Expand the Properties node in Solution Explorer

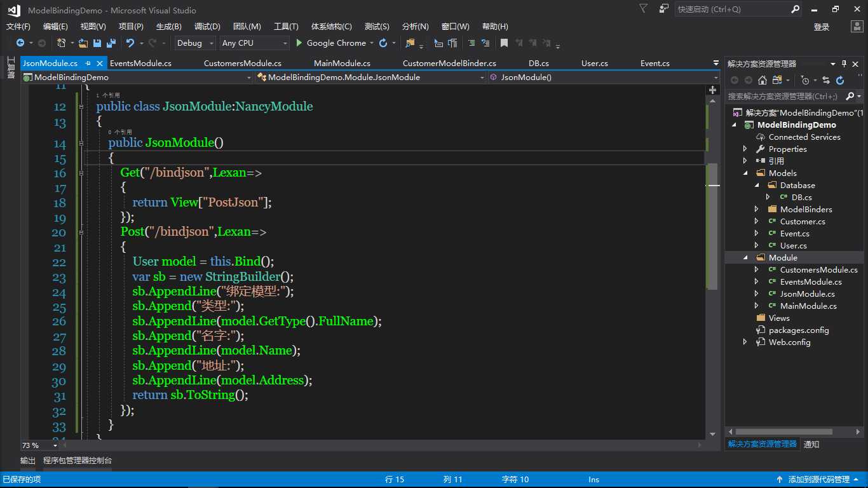pos(745,149)
